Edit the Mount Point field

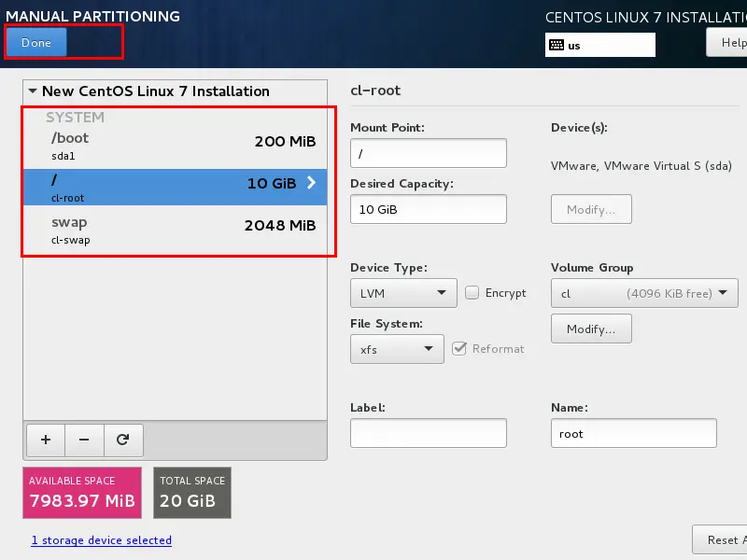tap(429, 153)
